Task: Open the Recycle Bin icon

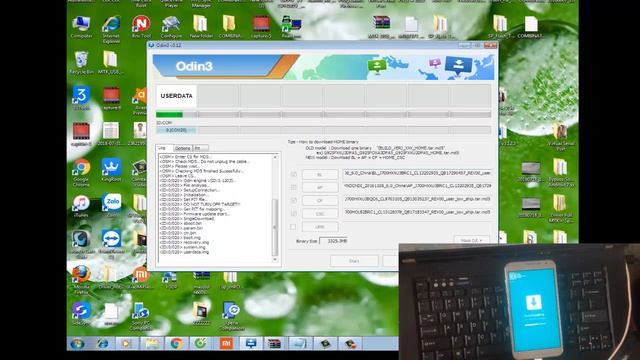Action: (x=81, y=62)
